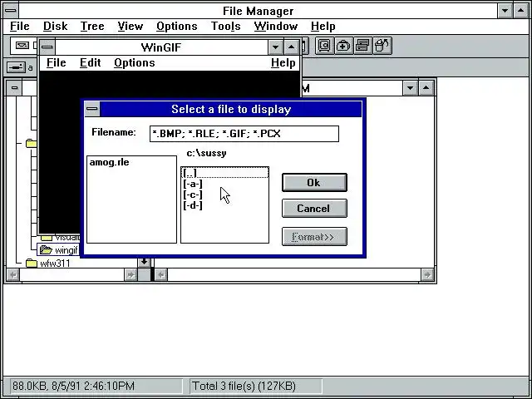
Task: Open the WinGIF File menu
Action: (57, 63)
